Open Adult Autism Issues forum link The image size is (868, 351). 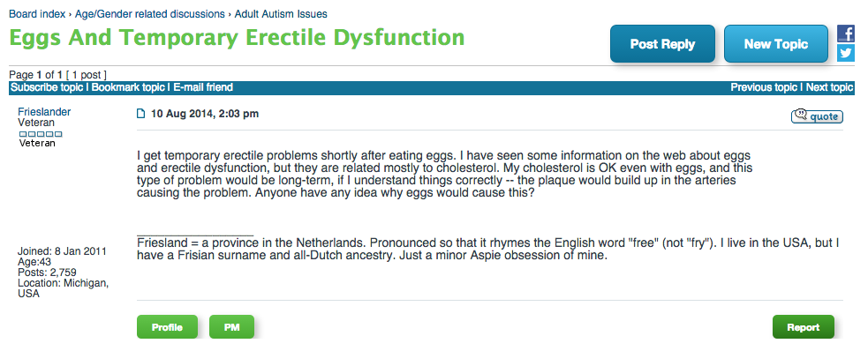click(281, 14)
